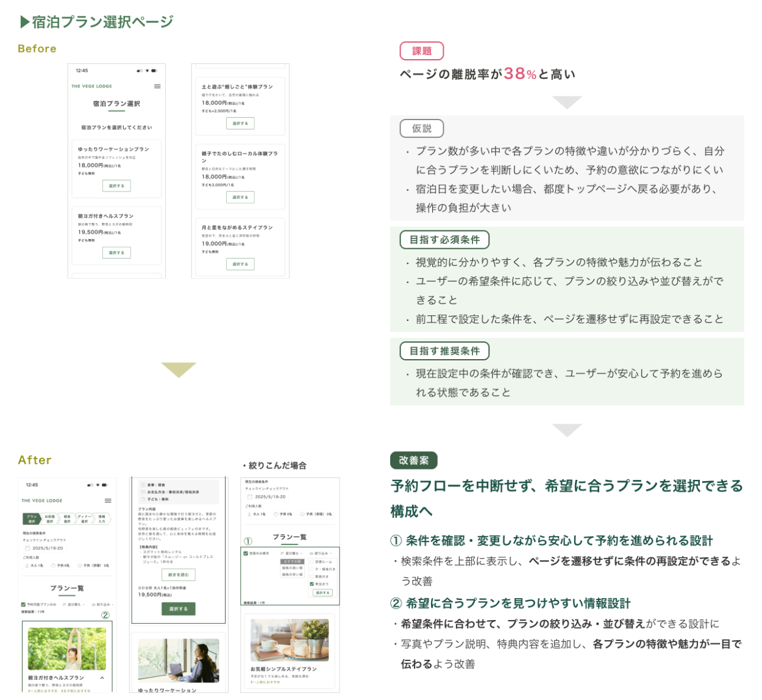Viewport: 762px width, 700px height.
Task: Open 絞り込み filter dropdown in first After screen
Action: point(101,605)
